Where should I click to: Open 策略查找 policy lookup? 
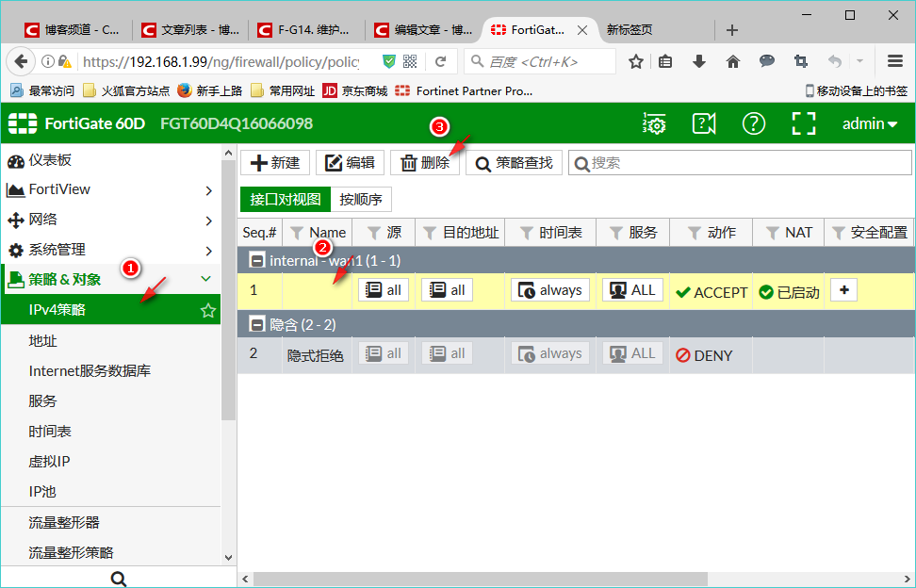pyautogui.click(x=514, y=162)
